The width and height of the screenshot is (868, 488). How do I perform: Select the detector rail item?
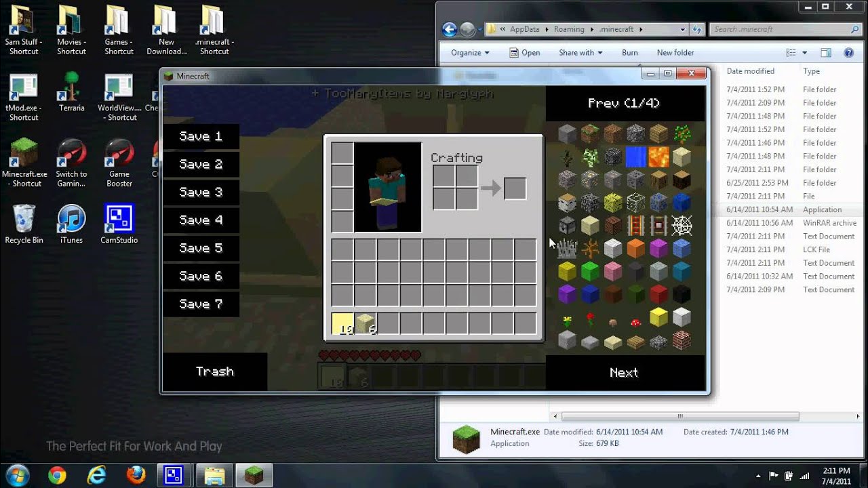click(658, 226)
